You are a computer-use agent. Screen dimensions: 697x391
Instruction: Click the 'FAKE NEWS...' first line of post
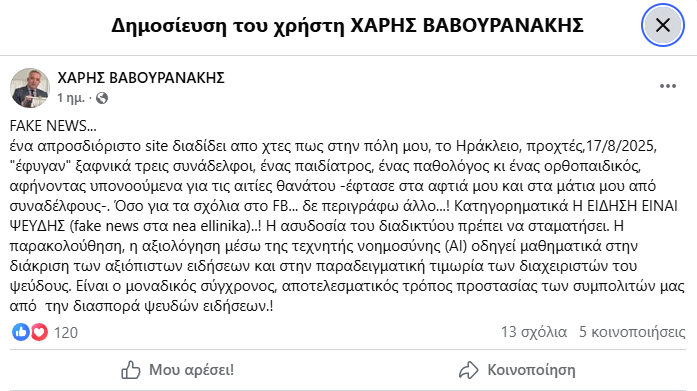53,126
